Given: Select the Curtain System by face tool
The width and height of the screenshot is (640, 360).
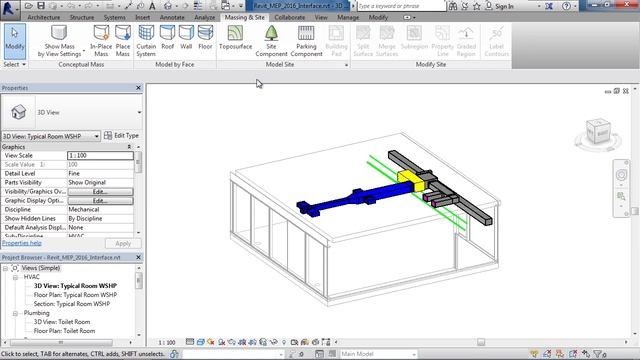Looking at the screenshot, I should pos(146,41).
